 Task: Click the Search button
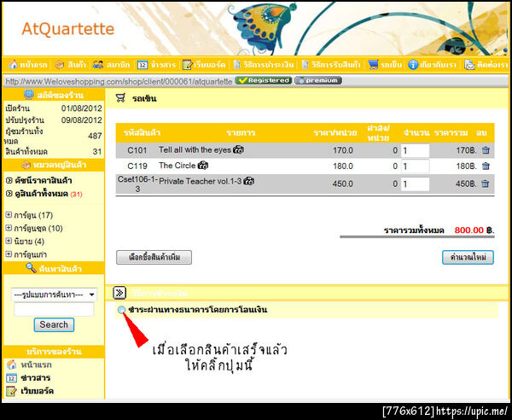[55, 324]
